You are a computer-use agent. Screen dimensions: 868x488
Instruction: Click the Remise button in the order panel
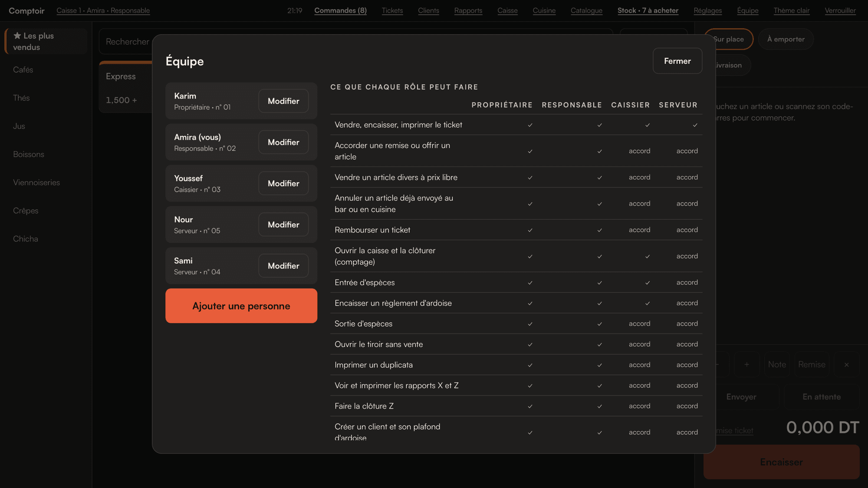[812, 364]
